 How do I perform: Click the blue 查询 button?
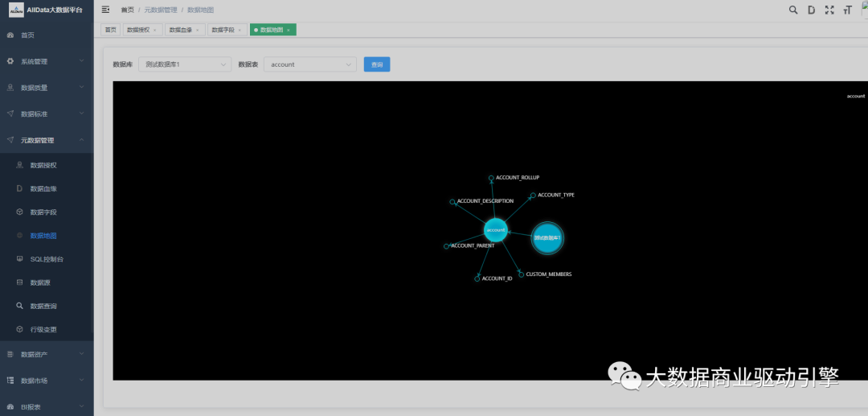tap(377, 64)
